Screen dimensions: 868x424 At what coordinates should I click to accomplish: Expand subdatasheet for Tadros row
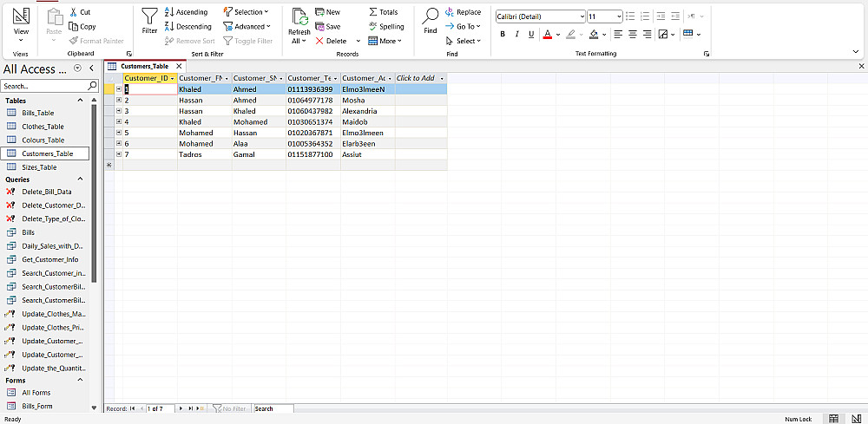coord(118,154)
